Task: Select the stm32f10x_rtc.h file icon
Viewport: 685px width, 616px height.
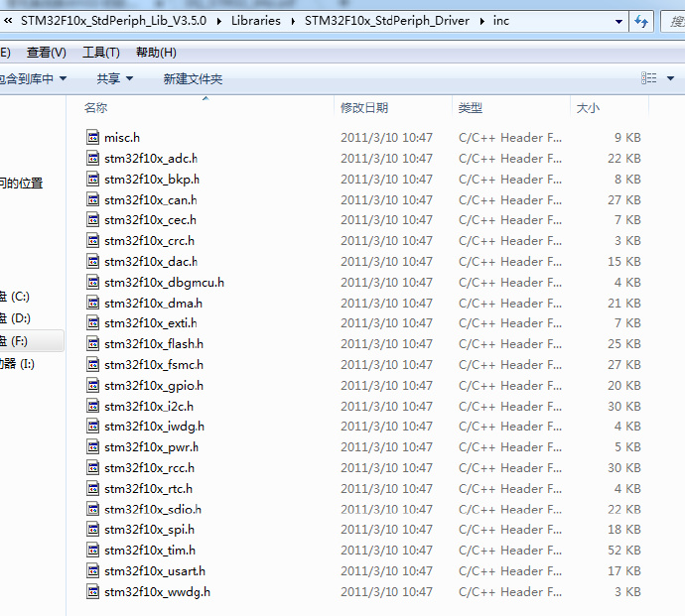Action: point(92,488)
